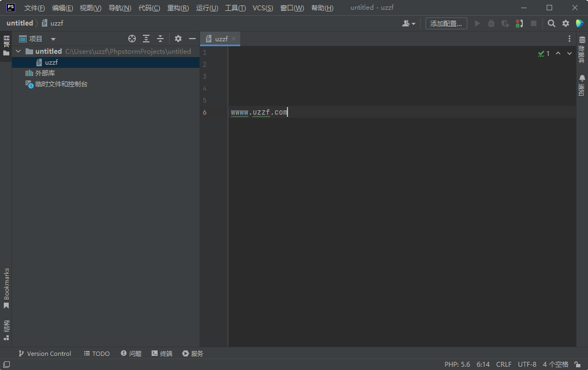Click the Stop square icon

point(533,23)
